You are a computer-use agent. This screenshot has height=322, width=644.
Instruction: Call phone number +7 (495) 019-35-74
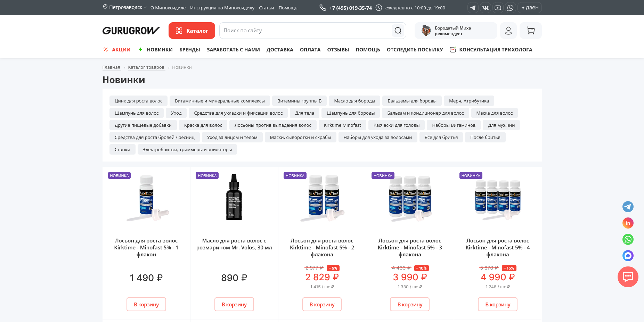[351, 8]
